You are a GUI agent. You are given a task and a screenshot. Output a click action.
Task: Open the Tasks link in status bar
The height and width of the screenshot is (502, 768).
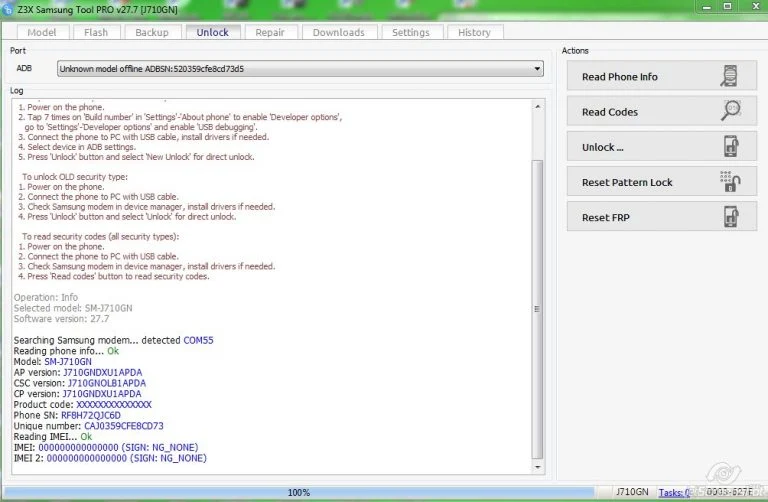[x=674, y=493]
